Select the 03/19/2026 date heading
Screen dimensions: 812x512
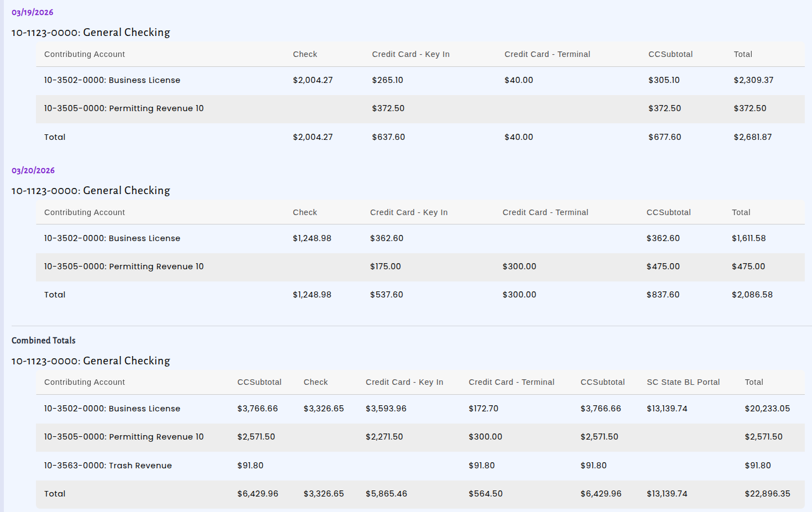[33, 12]
